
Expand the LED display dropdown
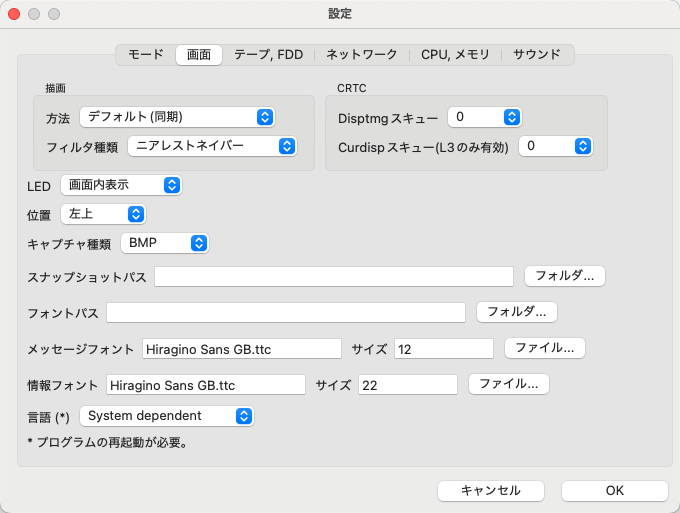(121, 185)
